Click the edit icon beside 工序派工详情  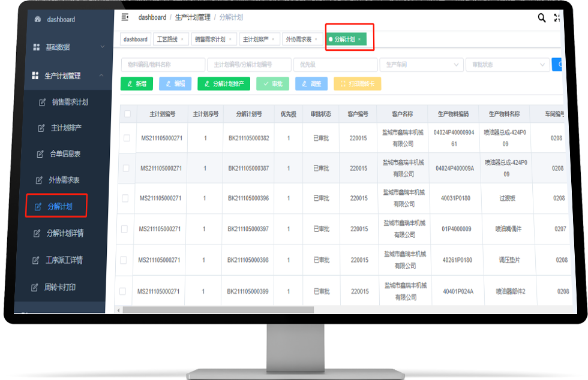pos(35,260)
